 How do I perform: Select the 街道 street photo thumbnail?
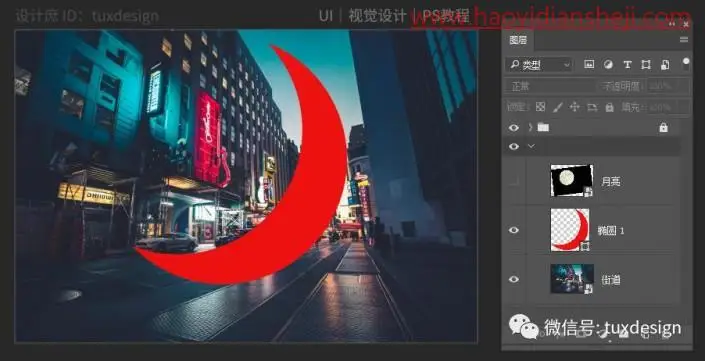tap(572, 279)
